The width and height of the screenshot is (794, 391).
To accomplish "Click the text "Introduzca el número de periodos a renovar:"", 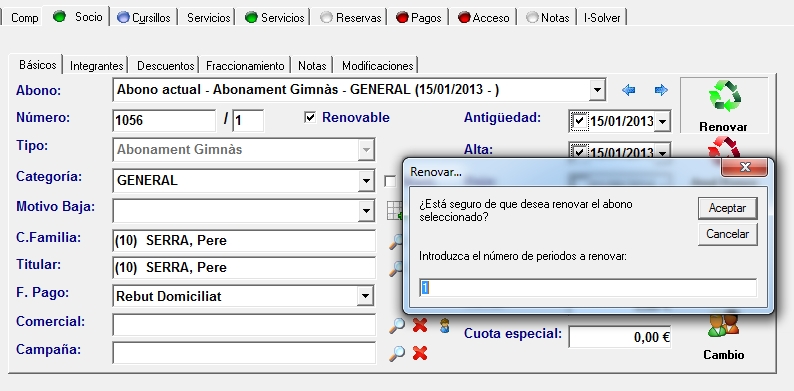I will click(523, 256).
